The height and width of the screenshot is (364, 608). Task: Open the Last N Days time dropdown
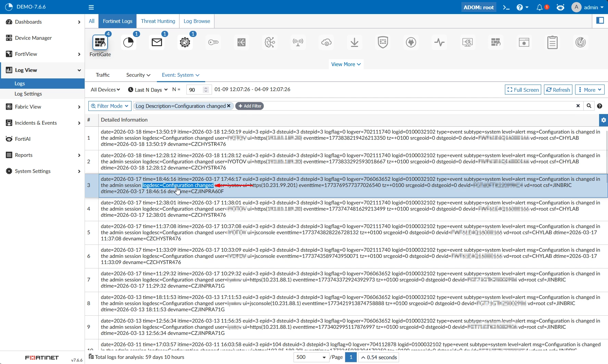[x=148, y=90]
